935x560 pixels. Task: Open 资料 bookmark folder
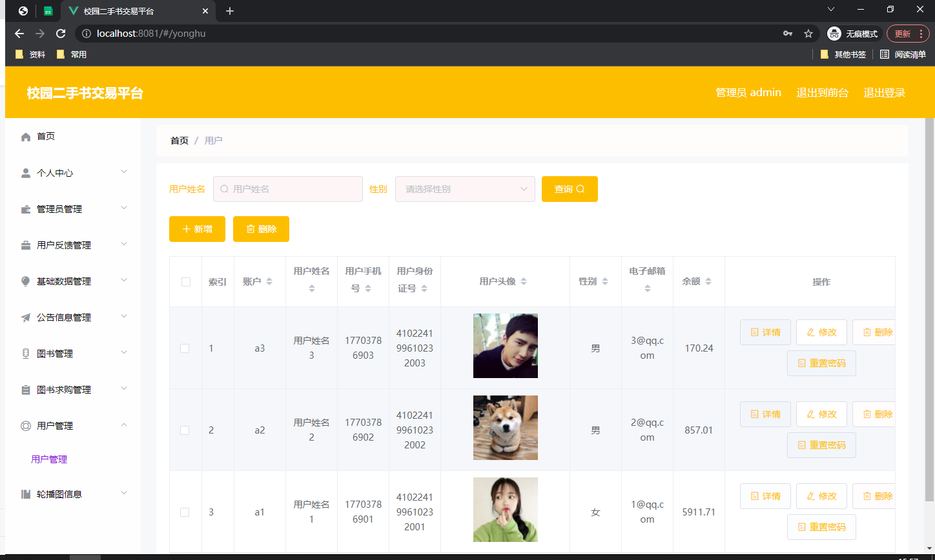[30, 55]
